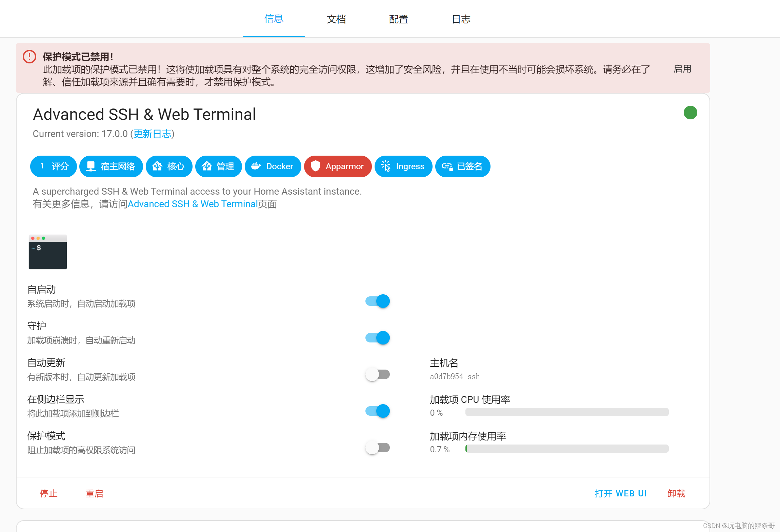Click the hostname value a0d7b954-ssh
The image size is (780, 532).
(455, 376)
